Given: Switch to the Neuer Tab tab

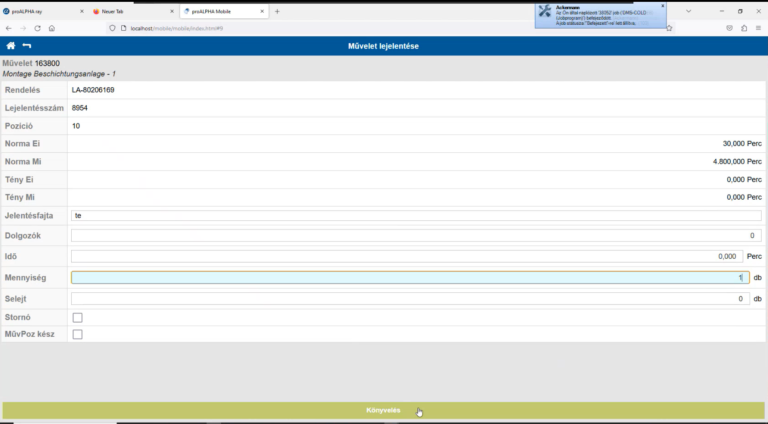Looking at the screenshot, I should (125, 11).
